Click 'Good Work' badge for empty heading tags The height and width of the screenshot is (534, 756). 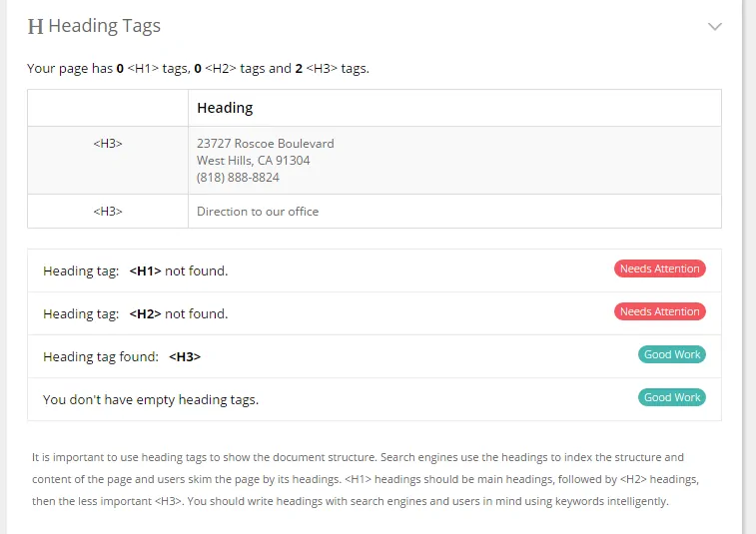tap(672, 397)
